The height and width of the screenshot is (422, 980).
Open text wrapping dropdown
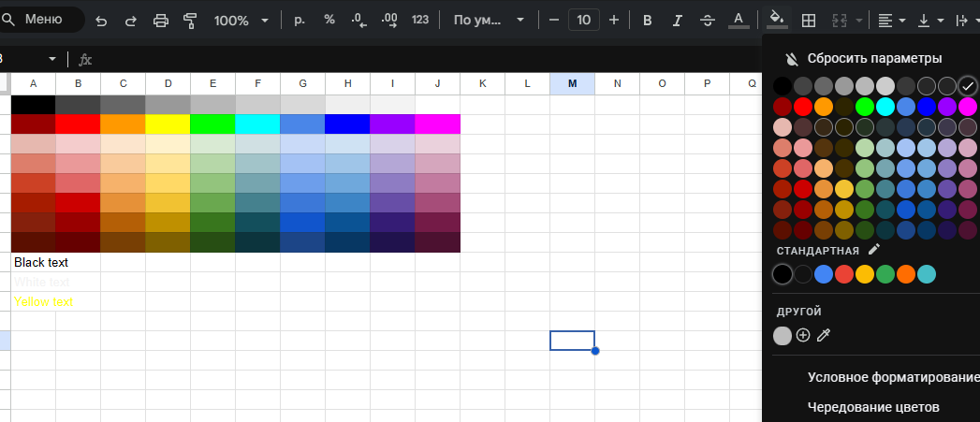(x=967, y=21)
